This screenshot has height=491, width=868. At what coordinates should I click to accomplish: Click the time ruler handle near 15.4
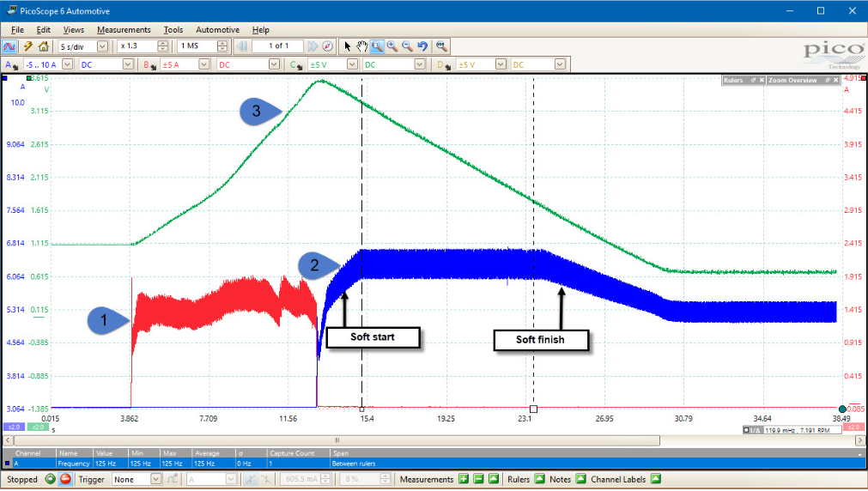pyautogui.click(x=362, y=409)
